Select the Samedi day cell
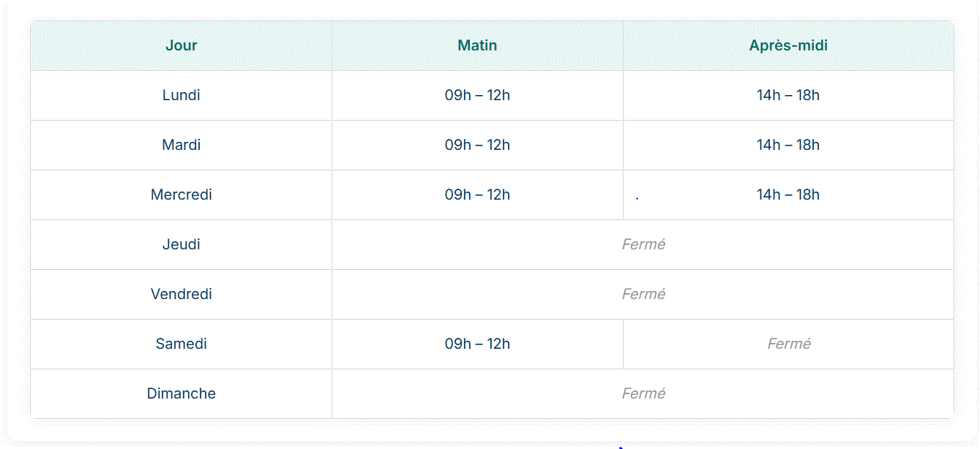The height and width of the screenshot is (449, 980). [x=182, y=344]
